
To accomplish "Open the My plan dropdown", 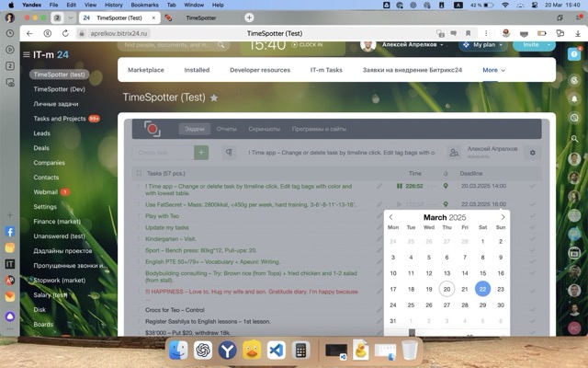I will [484, 44].
